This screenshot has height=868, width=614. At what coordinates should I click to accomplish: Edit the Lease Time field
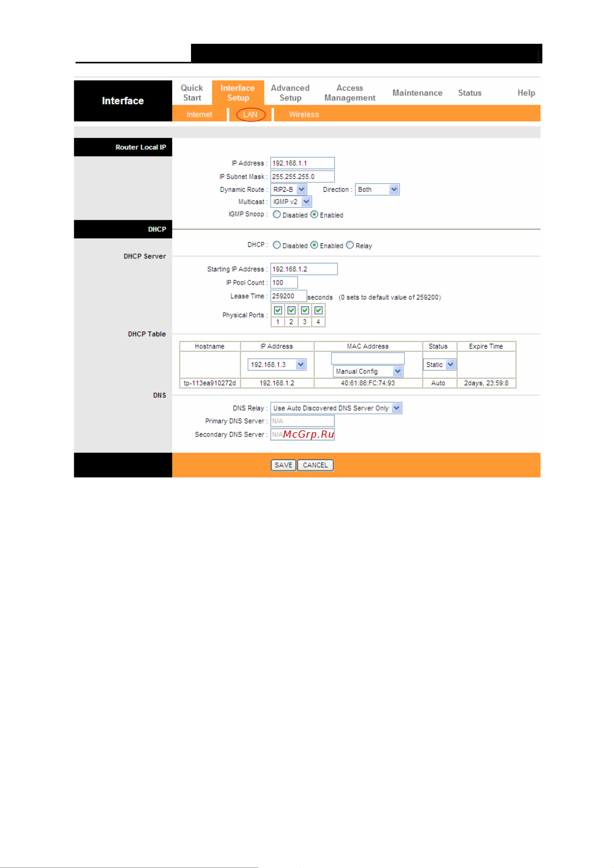click(288, 296)
